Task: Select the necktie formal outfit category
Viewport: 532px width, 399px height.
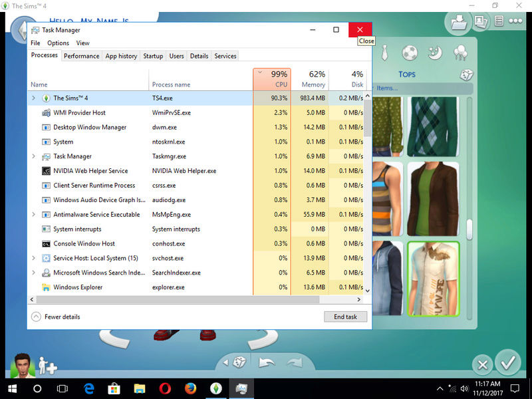Action: pyautogui.click(x=384, y=53)
